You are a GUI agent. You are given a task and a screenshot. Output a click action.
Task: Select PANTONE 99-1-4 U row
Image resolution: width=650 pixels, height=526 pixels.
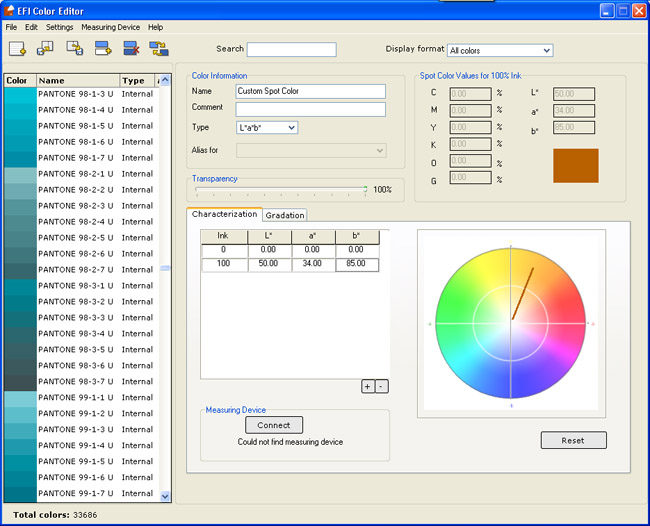(82, 446)
